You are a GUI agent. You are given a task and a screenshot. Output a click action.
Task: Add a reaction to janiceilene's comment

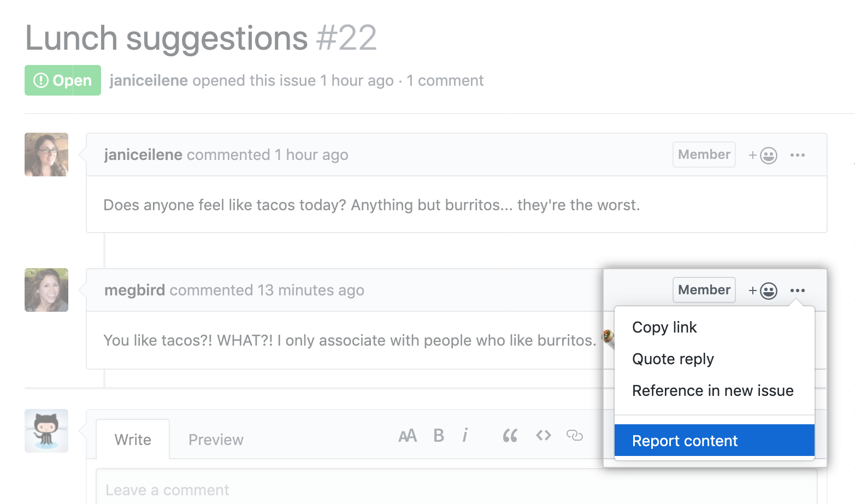763,155
